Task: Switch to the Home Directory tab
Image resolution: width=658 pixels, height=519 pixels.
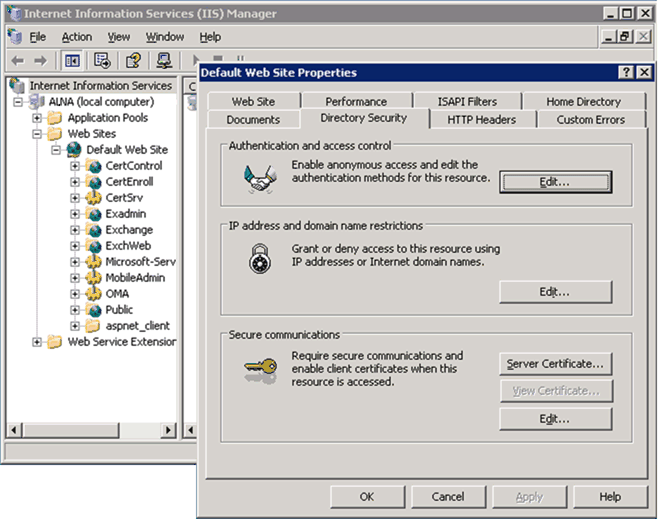Action: [583, 102]
